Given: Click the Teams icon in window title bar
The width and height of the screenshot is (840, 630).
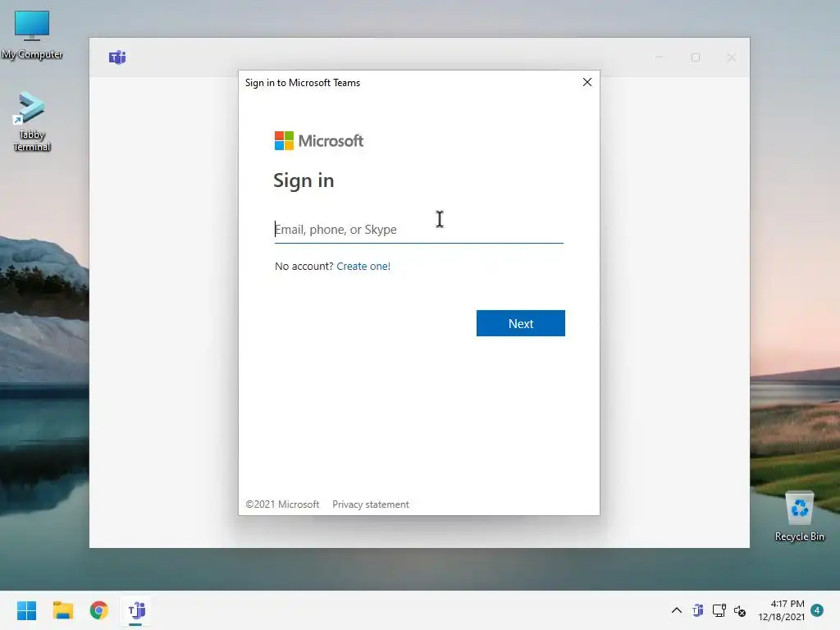Looking at the screenshot, I should pyautogui.click(x=117, y=57).
